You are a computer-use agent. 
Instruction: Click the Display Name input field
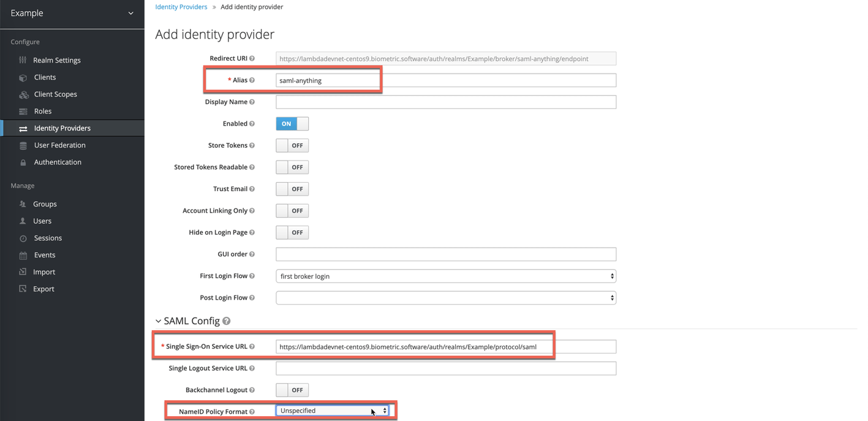445,102
